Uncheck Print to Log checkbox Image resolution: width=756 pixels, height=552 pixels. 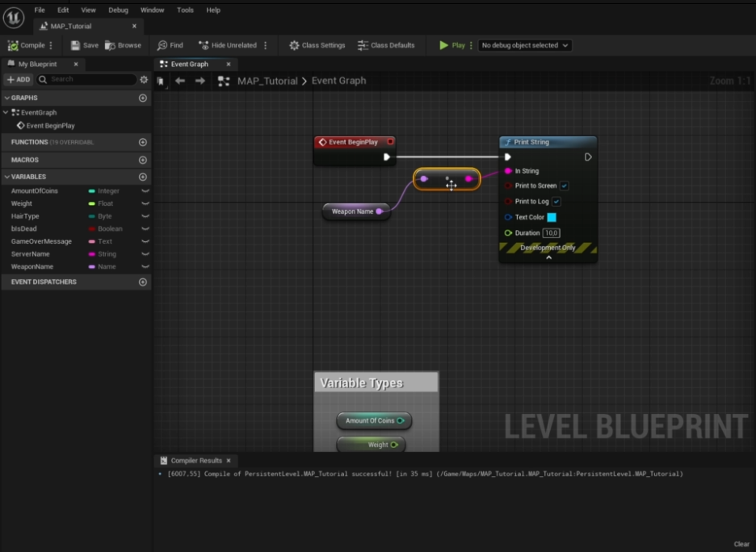point(556,202)
